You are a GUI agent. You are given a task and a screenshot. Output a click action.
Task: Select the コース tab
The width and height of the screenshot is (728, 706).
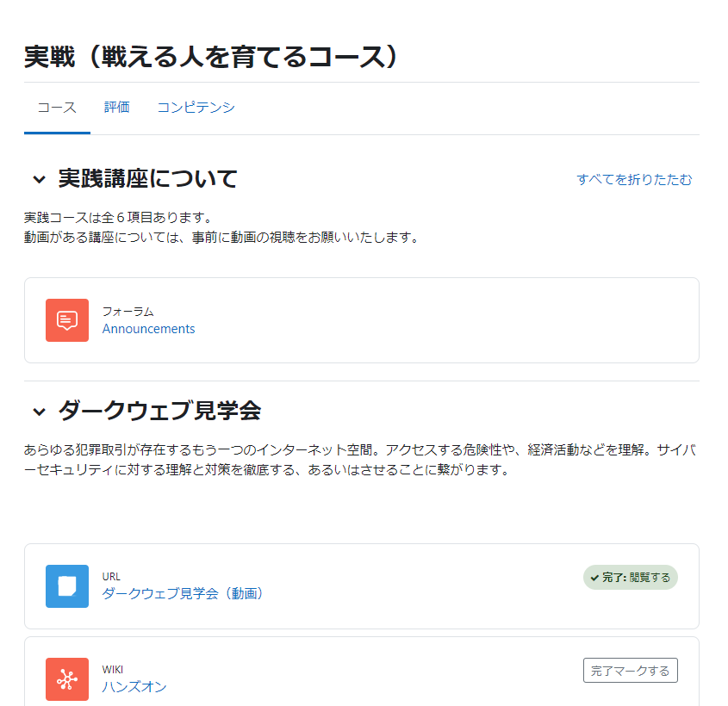57,108
